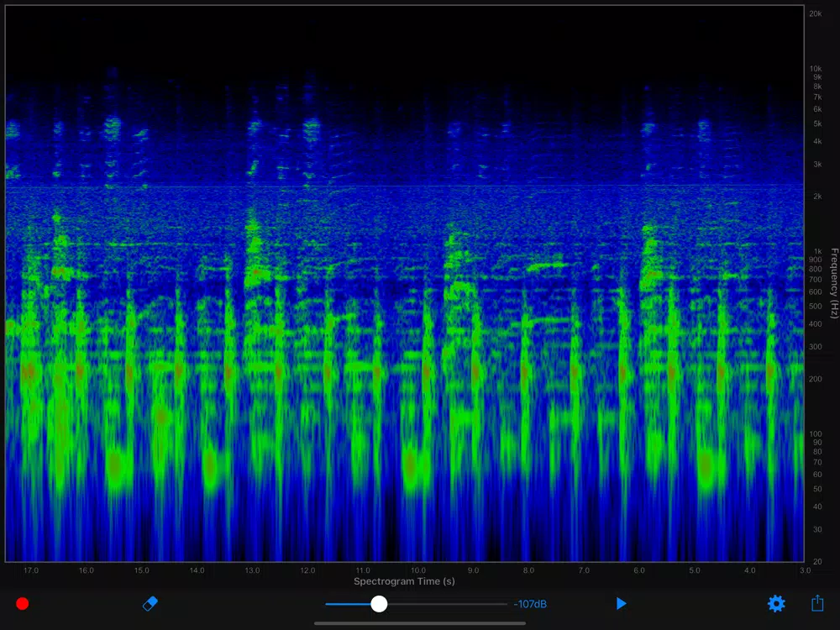840x630 pixels.
Task: Clear the spectrogram with the eraser icon
Action: click(150, 604)
